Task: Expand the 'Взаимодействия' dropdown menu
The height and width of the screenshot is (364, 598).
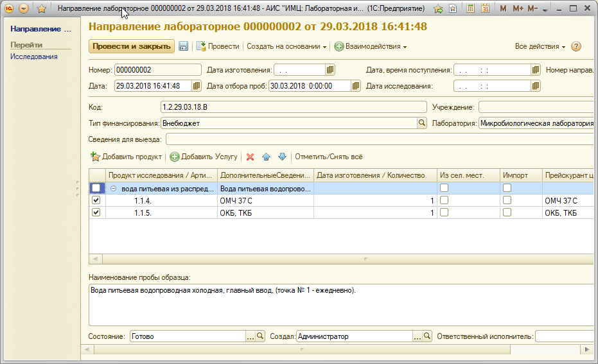Action: tap(371, 46)
